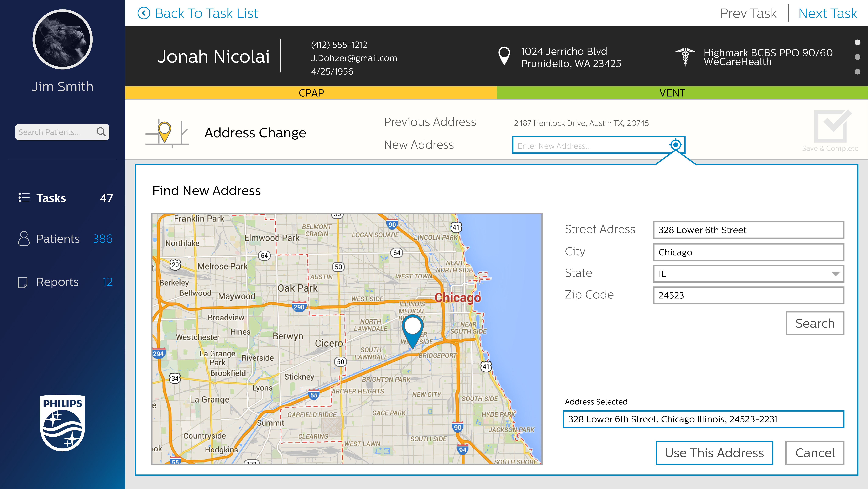868x489 pixels.
Task: Switch to the CPAP tab
Action: pyautogui.click(x=311, y=93)
